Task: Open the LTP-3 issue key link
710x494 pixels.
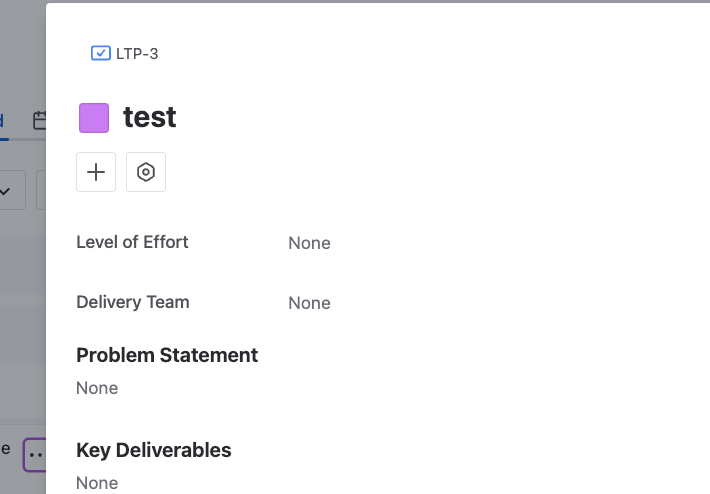Action: (x=137, y=54)
